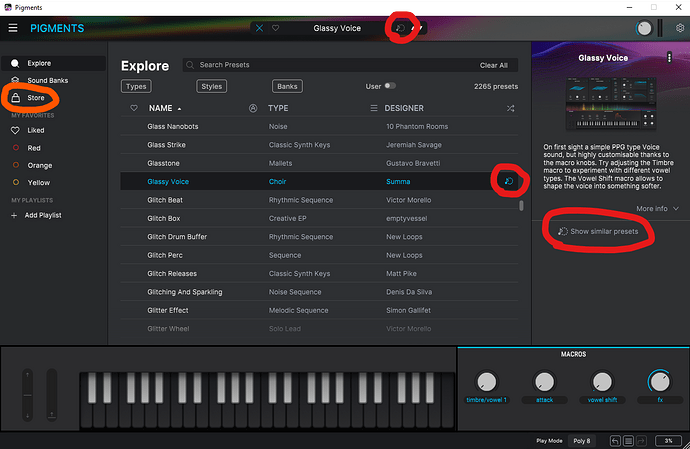Like the Glassy Voice preset via top-bar heart
Screen dimensions: 690x449
tap(275, 28)
